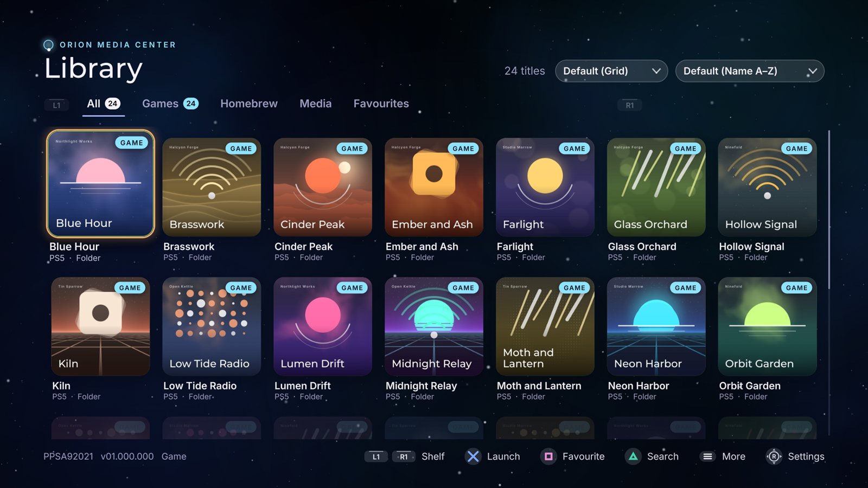Image resolution: width=868 pixels, height=488 pixels.
Task: Select the Ember and Ash game cover
Action: tap(434, 187)
